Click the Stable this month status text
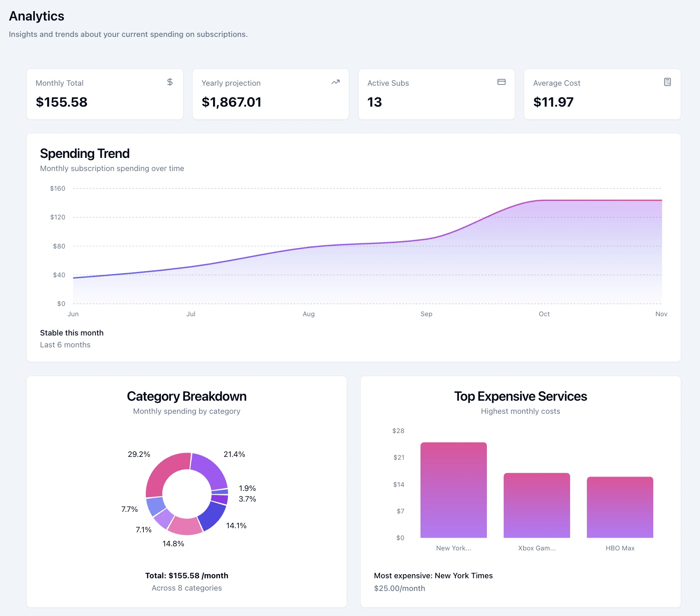Screen dimensions: 700x616 pos(72,333)
